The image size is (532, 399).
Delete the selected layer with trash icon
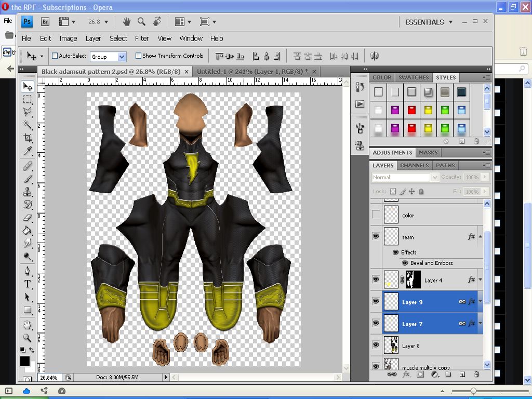pos(477,374)
